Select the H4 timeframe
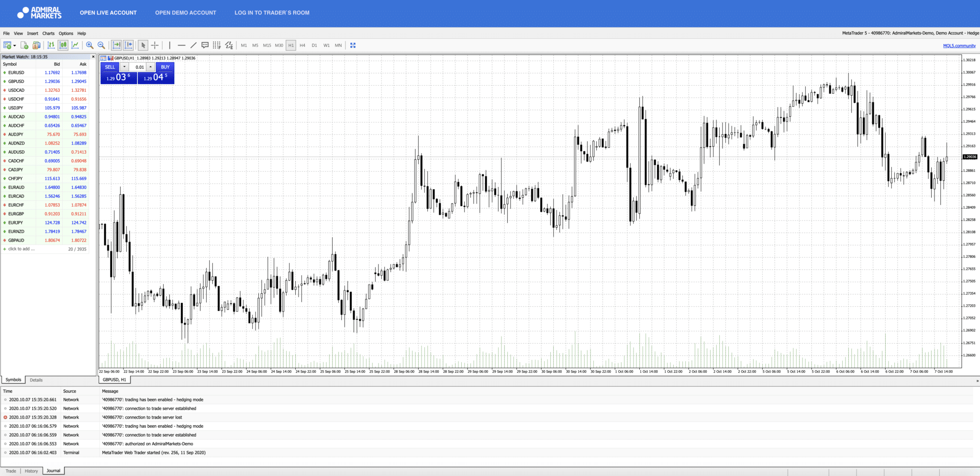Screen dimensions: 980x476 coord(302,45)
